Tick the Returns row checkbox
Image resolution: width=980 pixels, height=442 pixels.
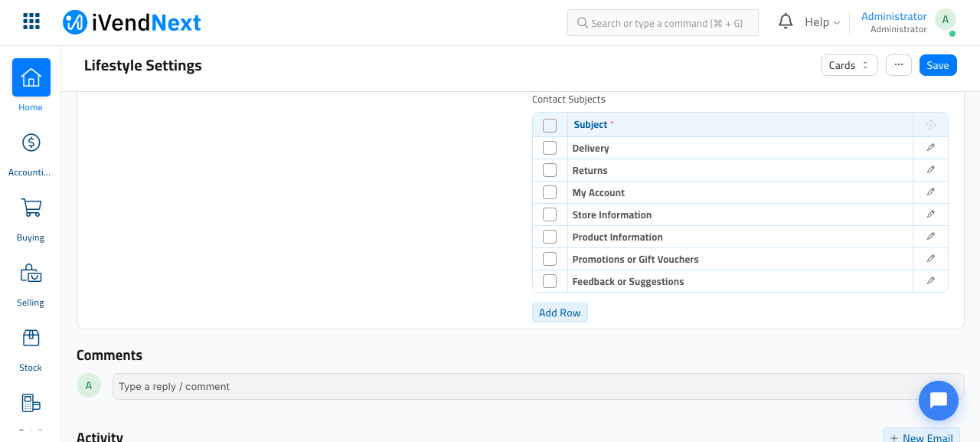click(550, 170)
